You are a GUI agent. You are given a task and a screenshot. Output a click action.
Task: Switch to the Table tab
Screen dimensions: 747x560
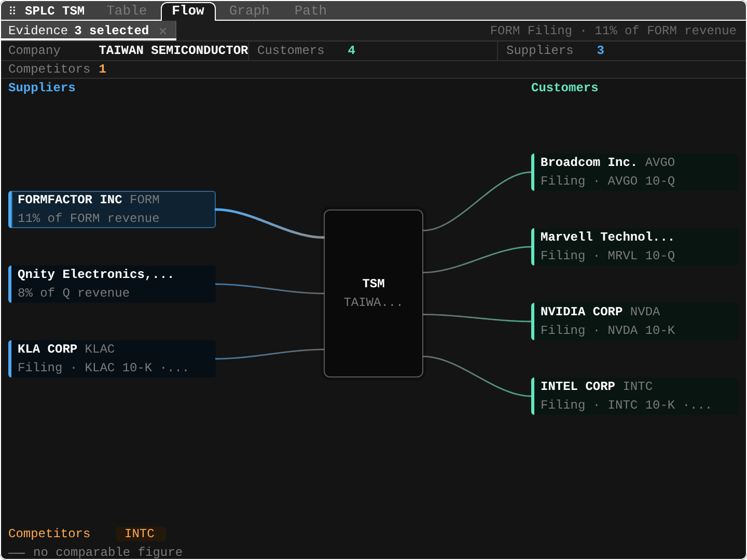[127, 10]
